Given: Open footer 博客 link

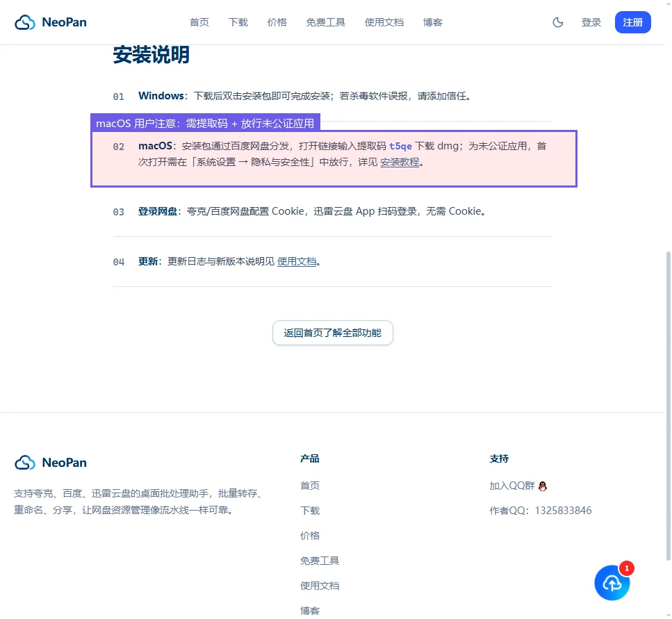Looking at the screenshot, I should tap(310, 611).
